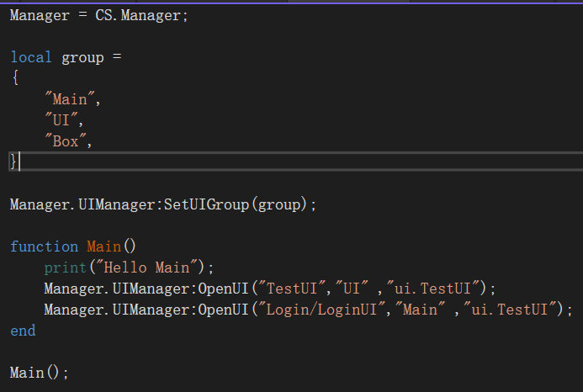
Task: Click the "UI" argument in first OpenUI call
Action: tap(352, 289)
